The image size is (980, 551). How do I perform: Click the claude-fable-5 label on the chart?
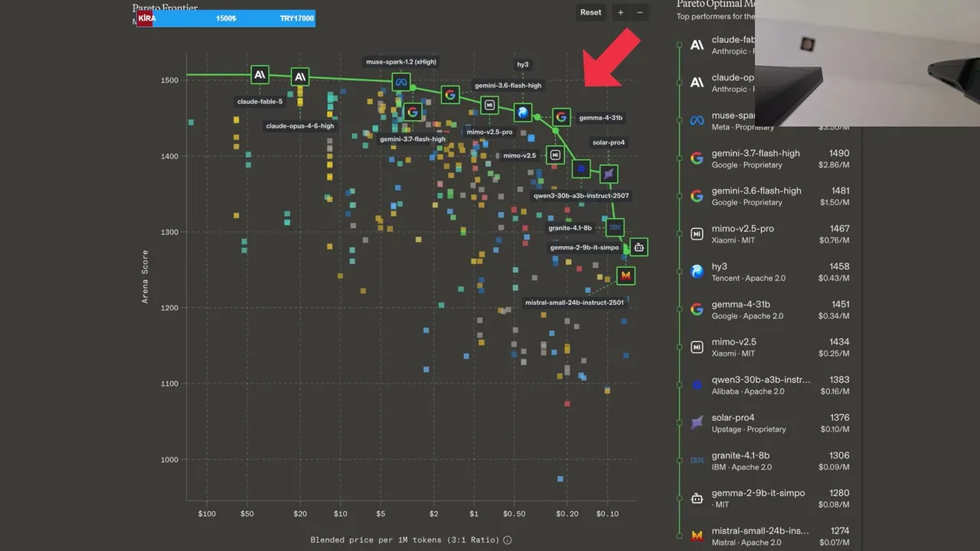[x=260, y=101]
